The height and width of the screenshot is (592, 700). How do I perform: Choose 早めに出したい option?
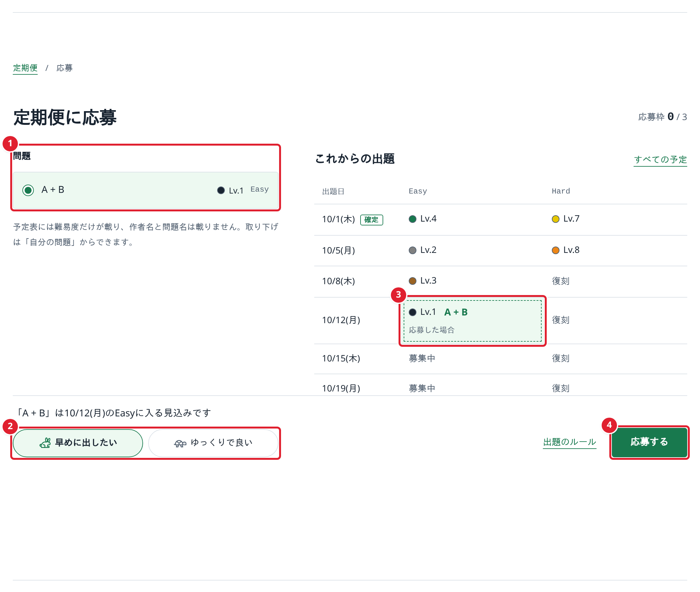(78, 443)
